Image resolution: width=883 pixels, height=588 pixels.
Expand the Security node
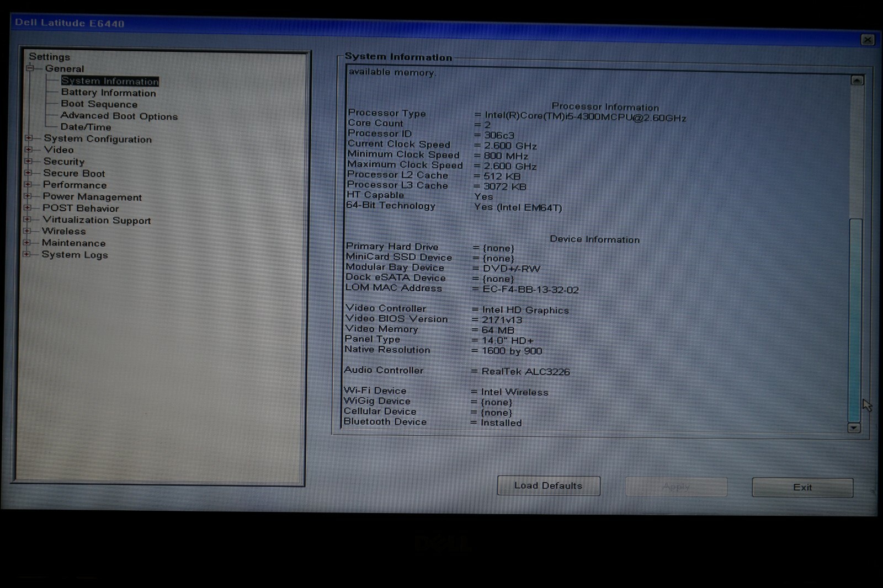tap(28, 161)
